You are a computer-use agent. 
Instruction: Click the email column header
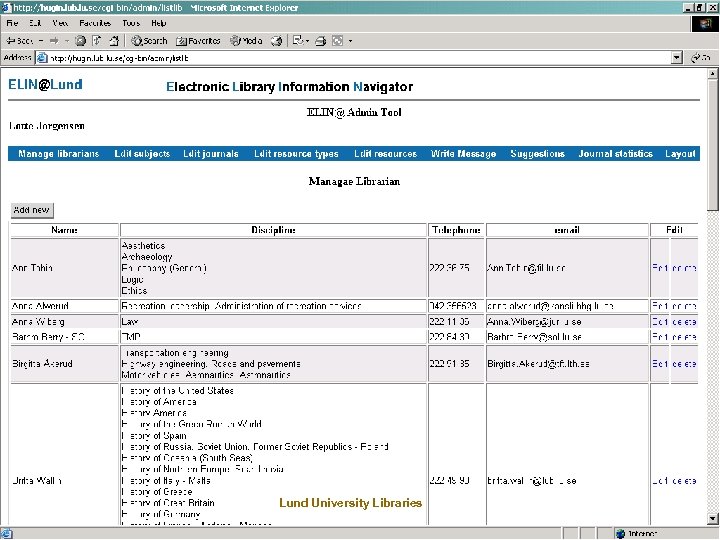(567, 230)
